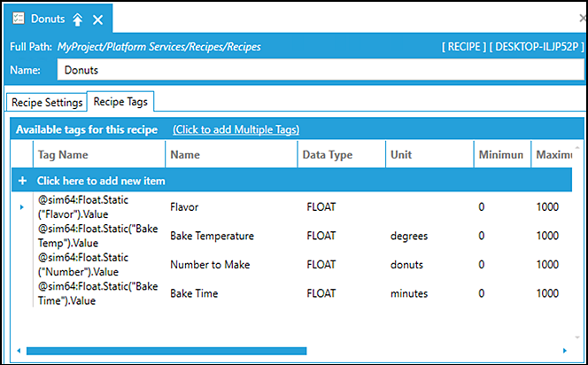Switch to the Recipe Settings tab
The height and width of the screenshot is (365, 588).
[x=48, y=102]
